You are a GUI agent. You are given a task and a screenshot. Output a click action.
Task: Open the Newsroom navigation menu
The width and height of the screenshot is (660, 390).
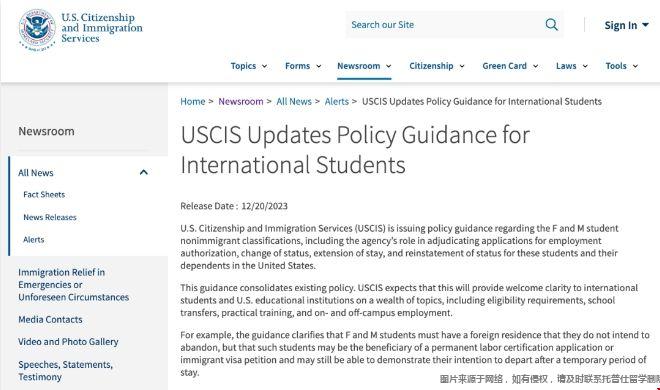[x=364, y=66]
